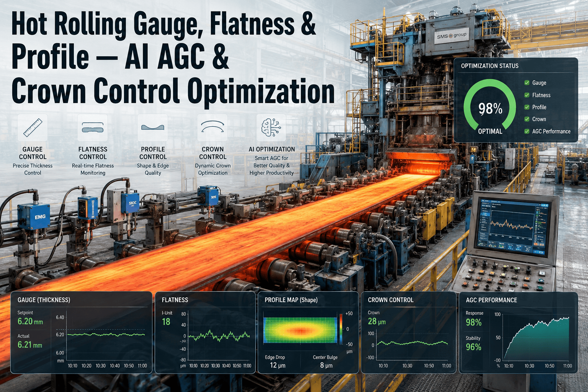Click the I-Unit value 18

pos(166,322)
